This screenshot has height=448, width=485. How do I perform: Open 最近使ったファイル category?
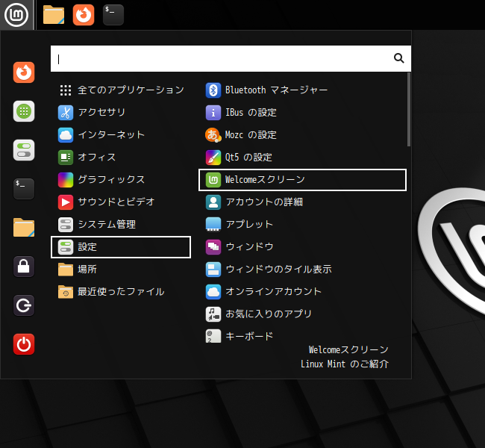[x=121, y=292]
